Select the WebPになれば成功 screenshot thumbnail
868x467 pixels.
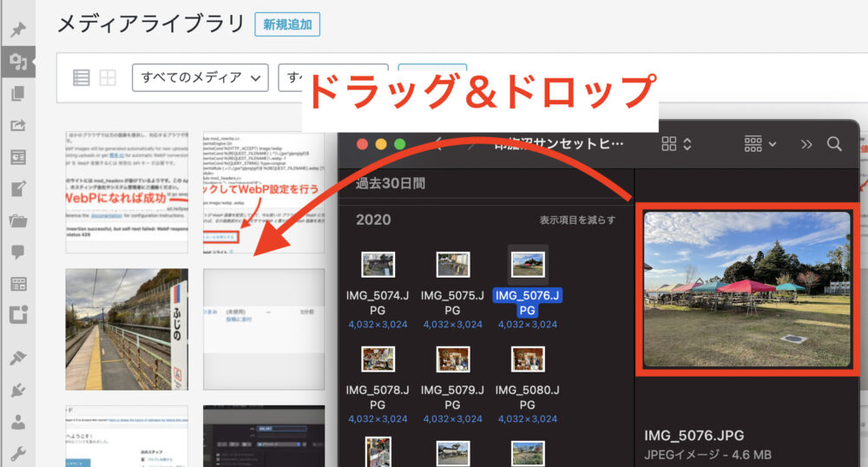127,192
